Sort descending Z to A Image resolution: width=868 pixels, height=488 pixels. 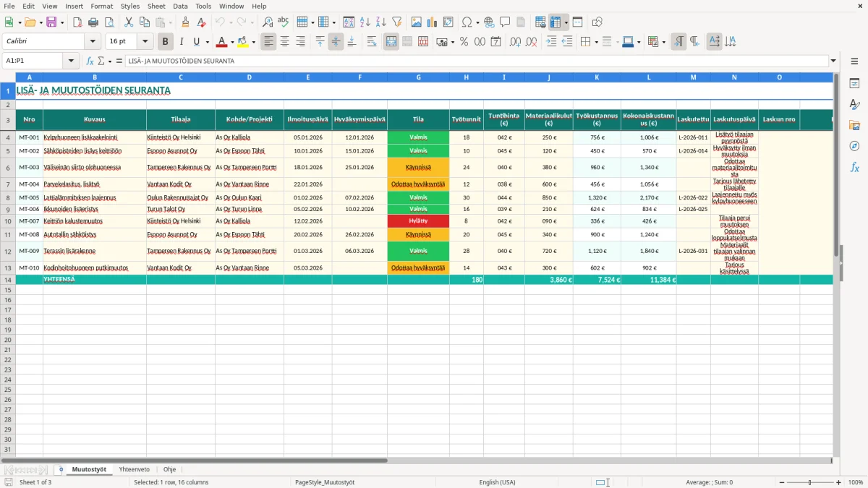click(x=381, y=22)
